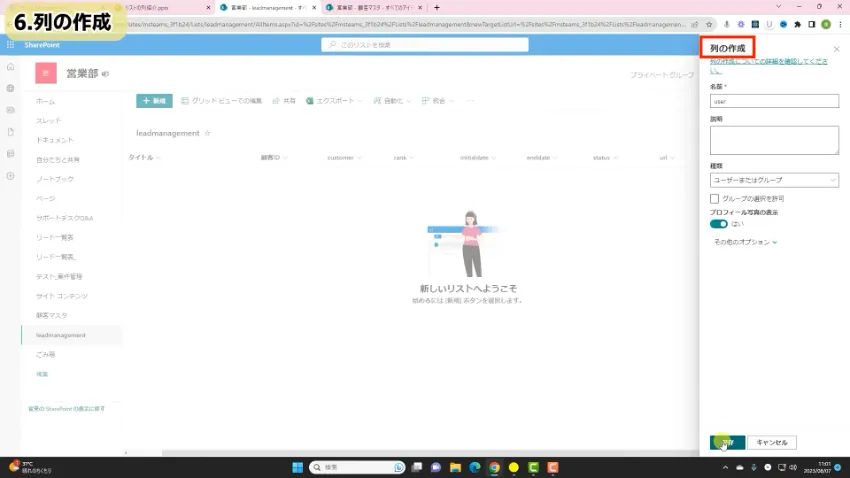Open Windows Start menu on taskbar
Screen dimensions: 850x478
point(297,467)
